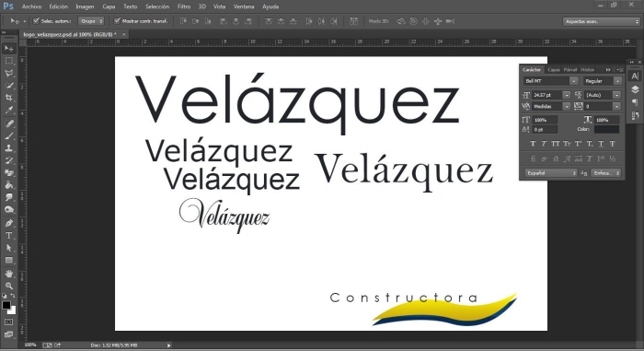The height and width of the screenshot is (351, 644).
Task: Toggle Small Caps text style
Action: (x=567, y=144)
